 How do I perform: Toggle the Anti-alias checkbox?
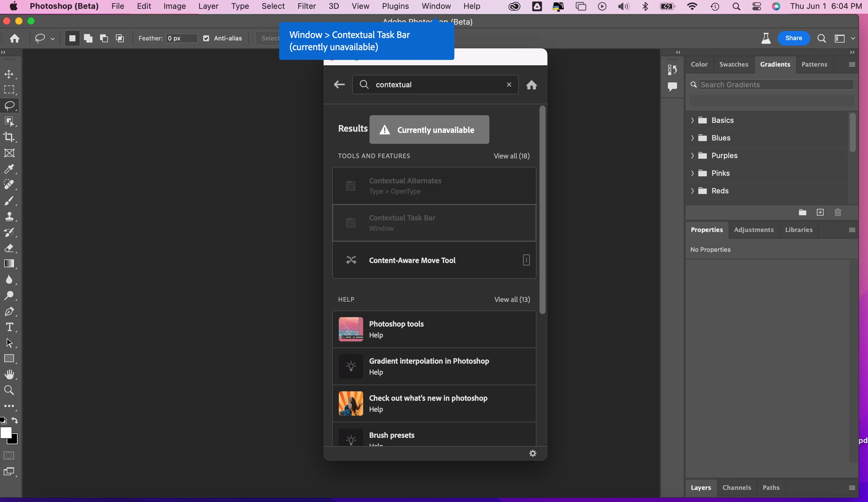[x=206, y=38]
